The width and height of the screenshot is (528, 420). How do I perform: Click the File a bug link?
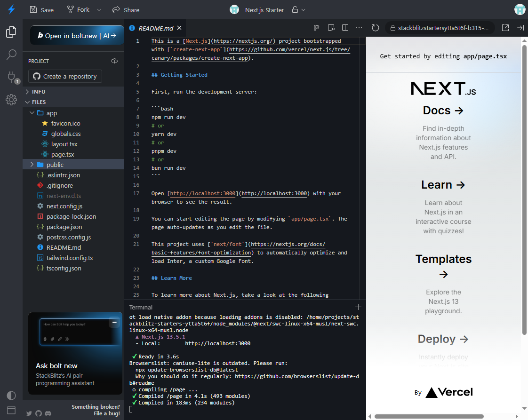[x=107, y=413]
